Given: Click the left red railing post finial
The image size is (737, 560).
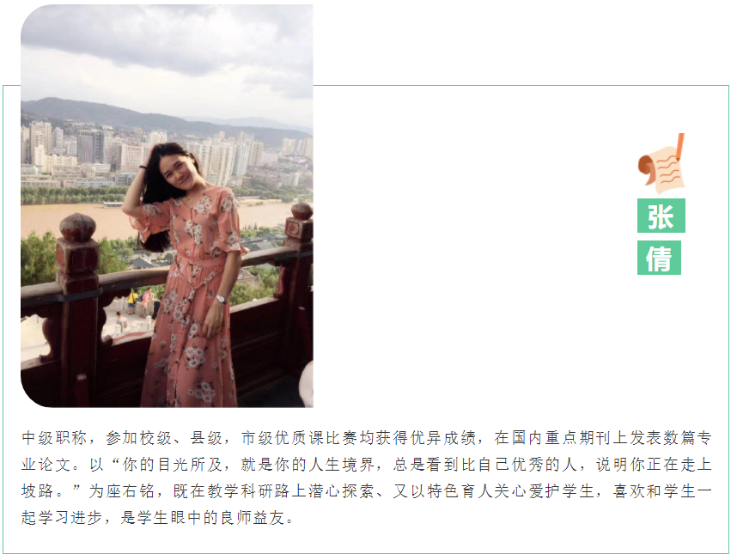Looking at the screenshot, I should coord(77,228).
